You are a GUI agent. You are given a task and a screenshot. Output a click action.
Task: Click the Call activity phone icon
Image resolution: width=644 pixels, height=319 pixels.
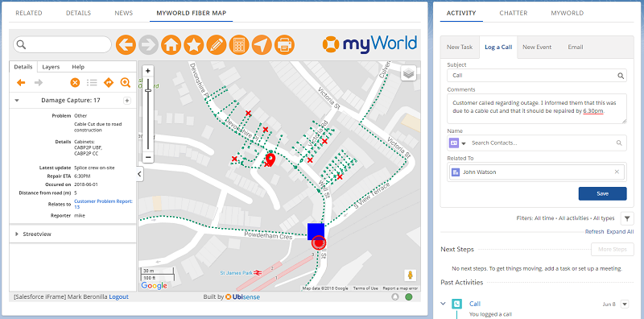pyautogui.click(x=456, y=304)
